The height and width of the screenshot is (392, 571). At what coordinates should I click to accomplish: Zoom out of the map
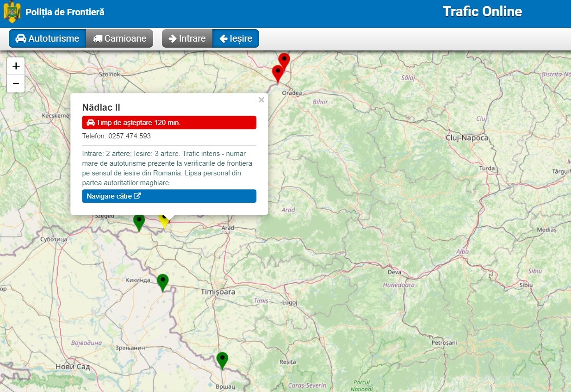[x=16, y=83]
